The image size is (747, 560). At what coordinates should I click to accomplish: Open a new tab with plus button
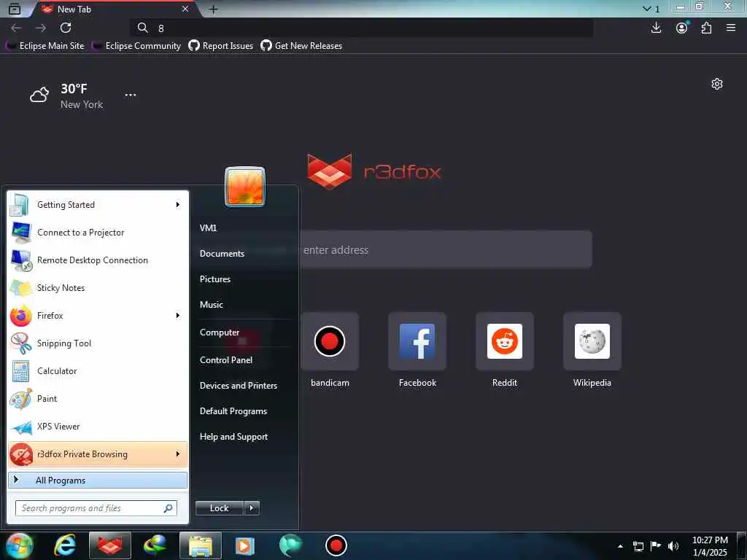coord(214,9)
